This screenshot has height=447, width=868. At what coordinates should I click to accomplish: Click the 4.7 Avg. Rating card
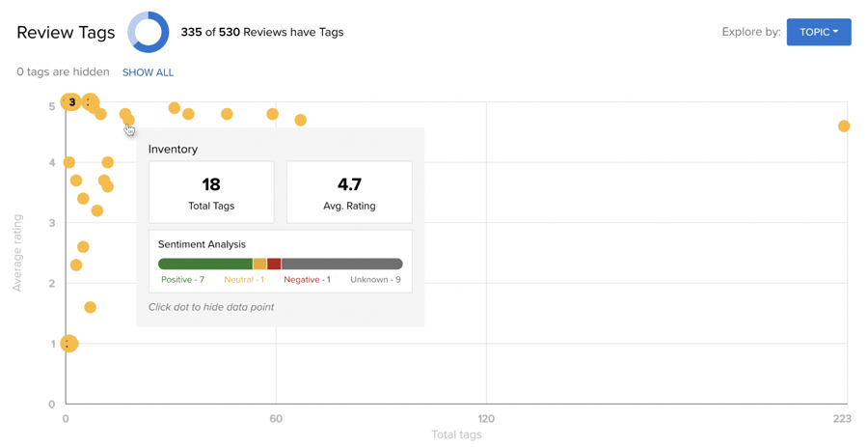[x=349, y=192]
